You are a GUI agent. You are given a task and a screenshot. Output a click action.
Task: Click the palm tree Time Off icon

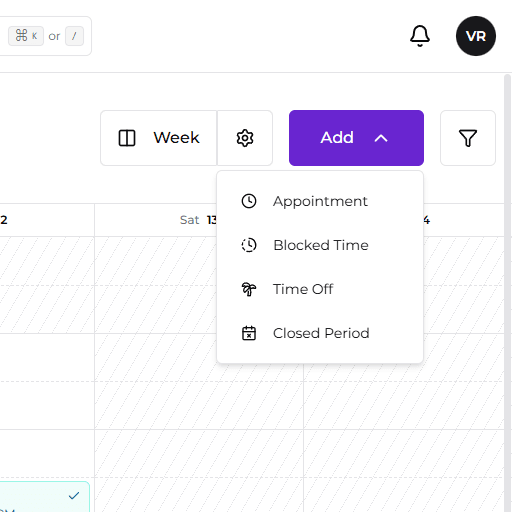(x=249, y=289)
